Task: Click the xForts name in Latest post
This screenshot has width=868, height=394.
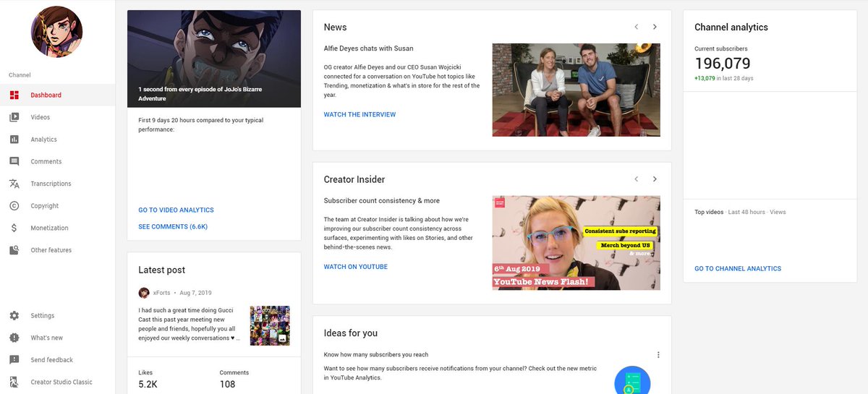Action: [161, 293]
